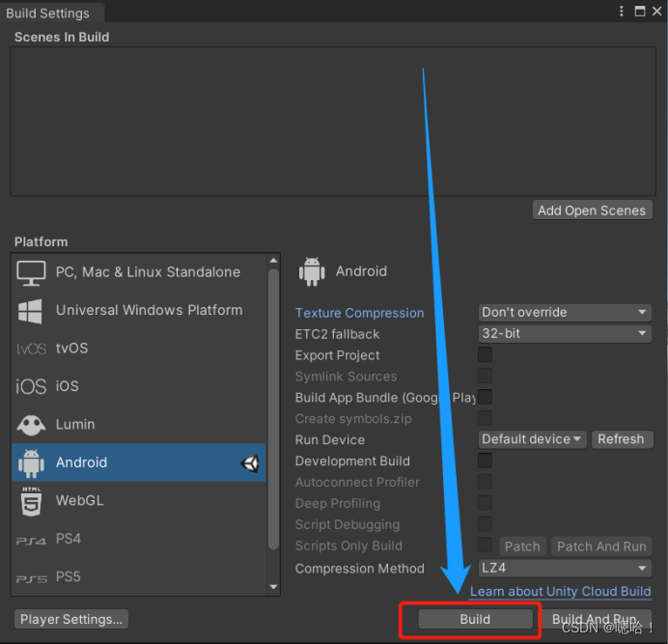The width and height of the screenshot is (668, 644).
Task: Click the platform list scroll-up arrow
Action: point(273,260)
